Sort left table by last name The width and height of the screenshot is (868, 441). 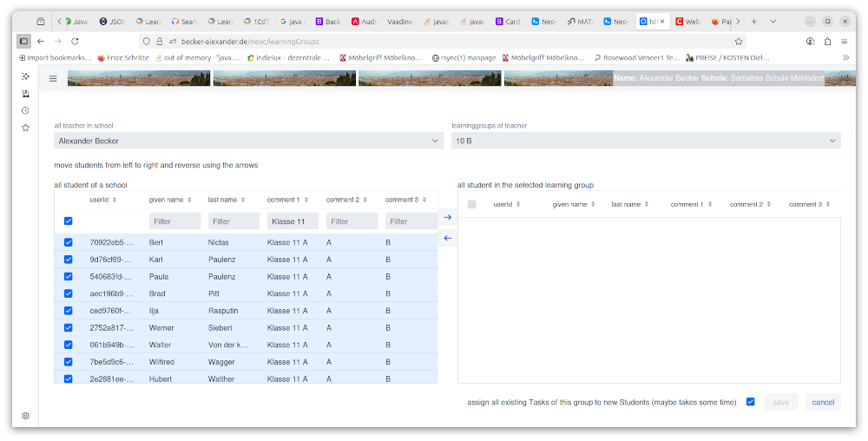(x=226, y=200)
